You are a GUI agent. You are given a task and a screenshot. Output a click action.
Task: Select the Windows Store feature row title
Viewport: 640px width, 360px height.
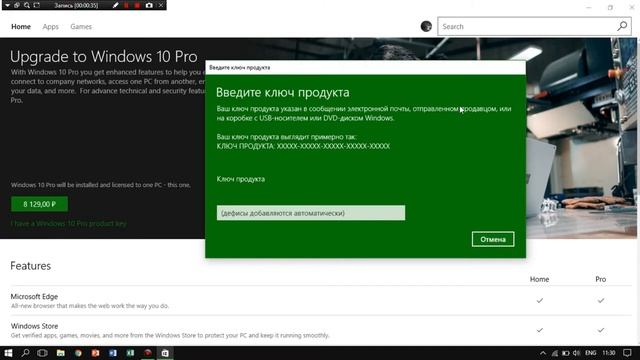click(x=34, y=326)
